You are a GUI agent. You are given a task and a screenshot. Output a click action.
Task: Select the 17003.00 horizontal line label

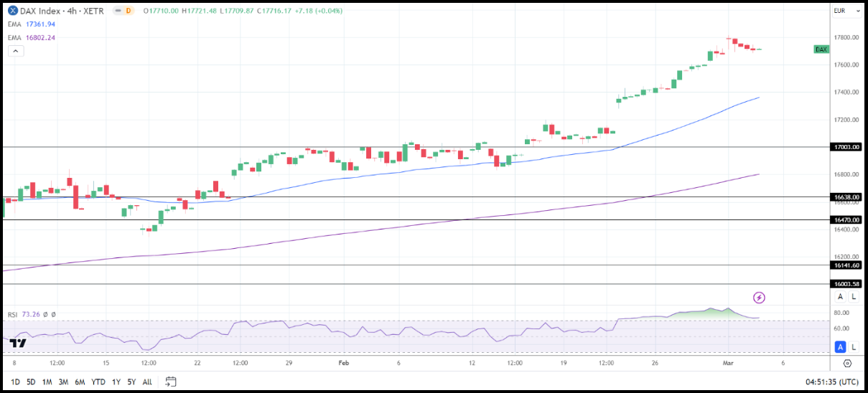click(x=846, y=147)
